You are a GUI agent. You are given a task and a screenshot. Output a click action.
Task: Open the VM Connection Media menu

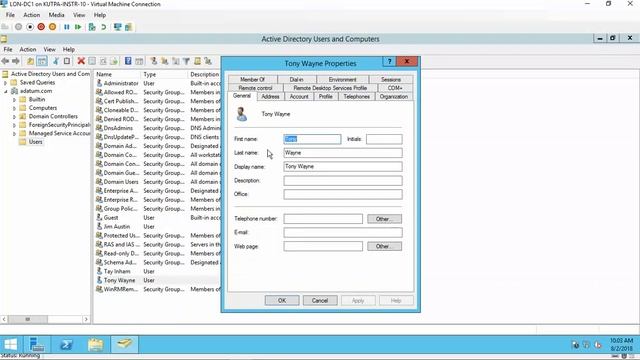click(56, 15)
